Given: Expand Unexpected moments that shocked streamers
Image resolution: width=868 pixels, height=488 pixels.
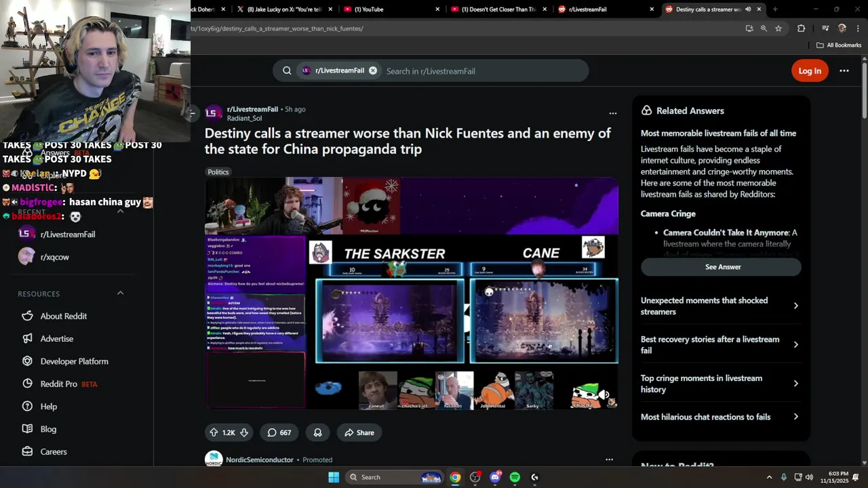Looking at the screenshot, I should click(x=720, y=306).
